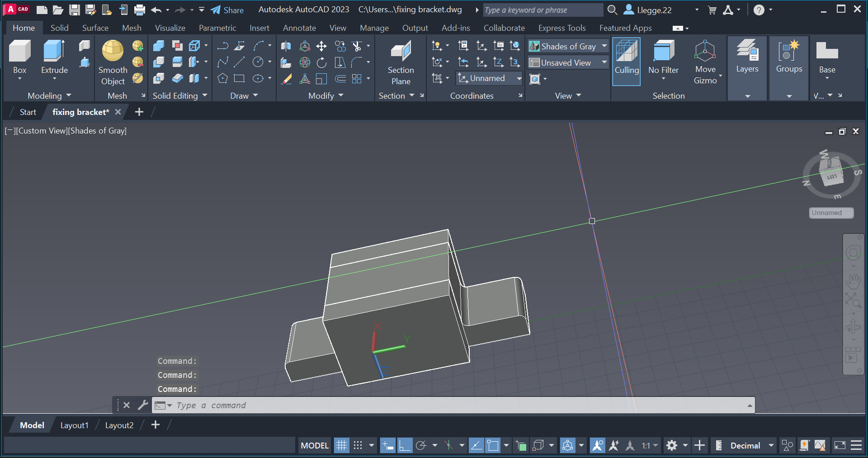Image resolution: width=868 pixels, height=458 pixels.
Task: Switch to the Mesh ribbon tab
Action: point(132,28)
